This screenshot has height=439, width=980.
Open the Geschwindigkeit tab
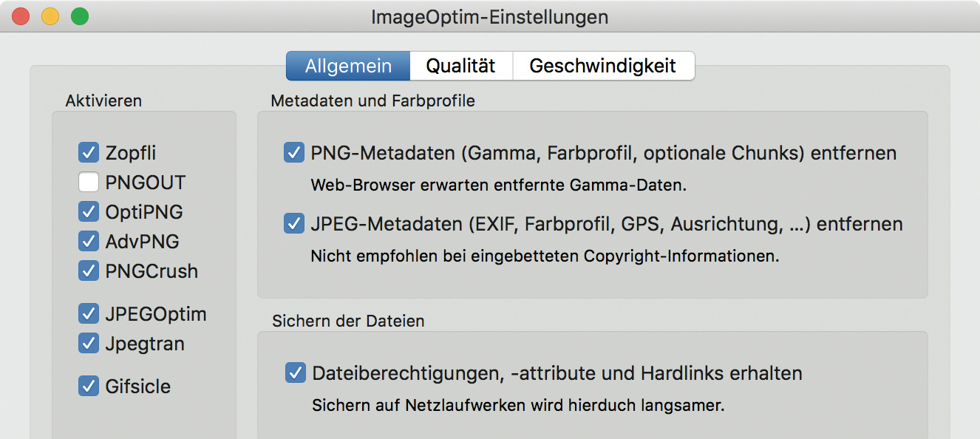[602, 66]
